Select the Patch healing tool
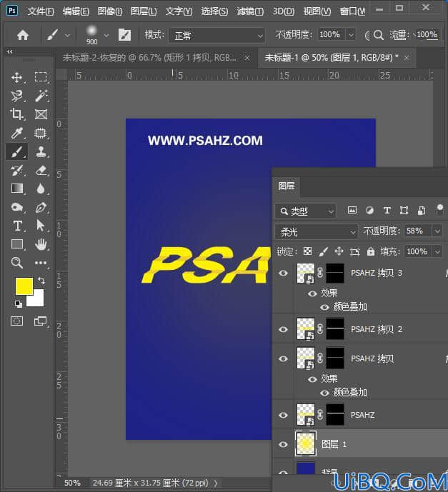448x492 pixels. pyautogui.click(x=41, y=133)
